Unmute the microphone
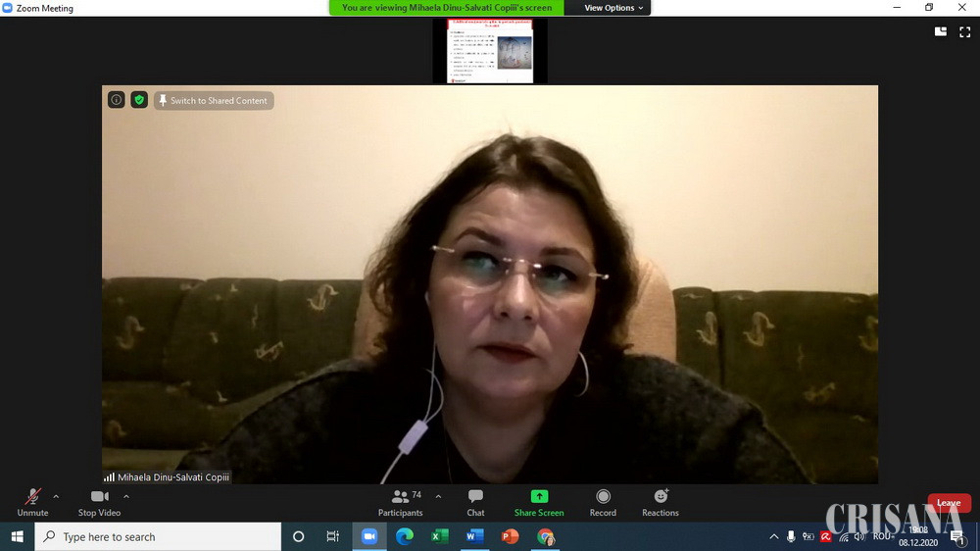This screenshot has height=551, width=980. 32,501
